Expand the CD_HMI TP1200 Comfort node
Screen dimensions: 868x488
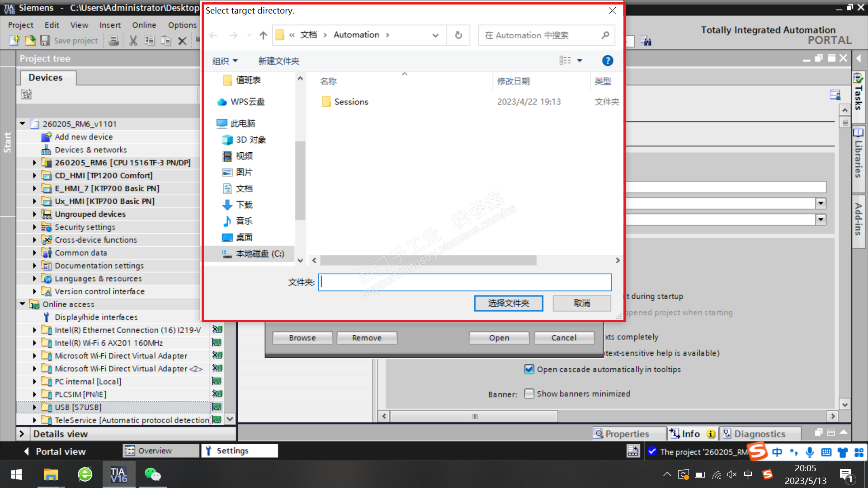[x=34, y=175]
